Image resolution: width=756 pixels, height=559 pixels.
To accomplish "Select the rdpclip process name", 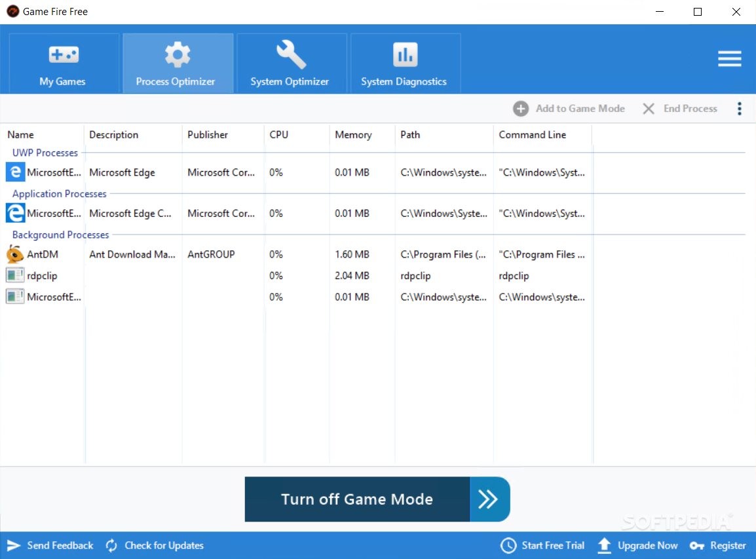I will [x=42, y=276].
